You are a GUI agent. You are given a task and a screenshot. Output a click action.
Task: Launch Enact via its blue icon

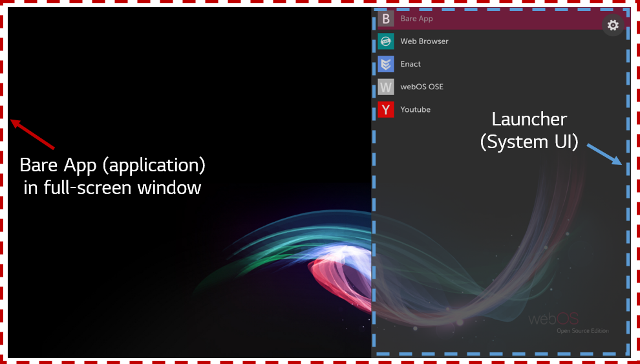[x=386, y=64]
